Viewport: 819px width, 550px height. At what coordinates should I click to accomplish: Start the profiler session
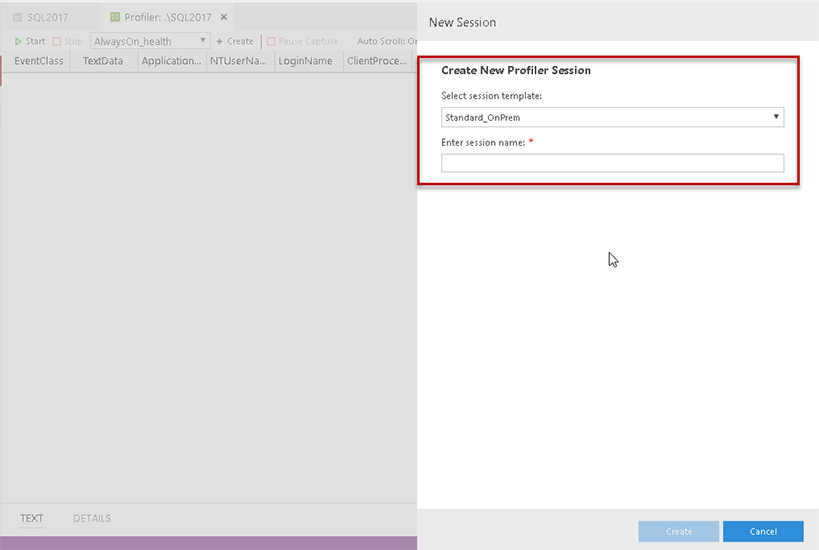pyautogui.click(x=30, y=41)
